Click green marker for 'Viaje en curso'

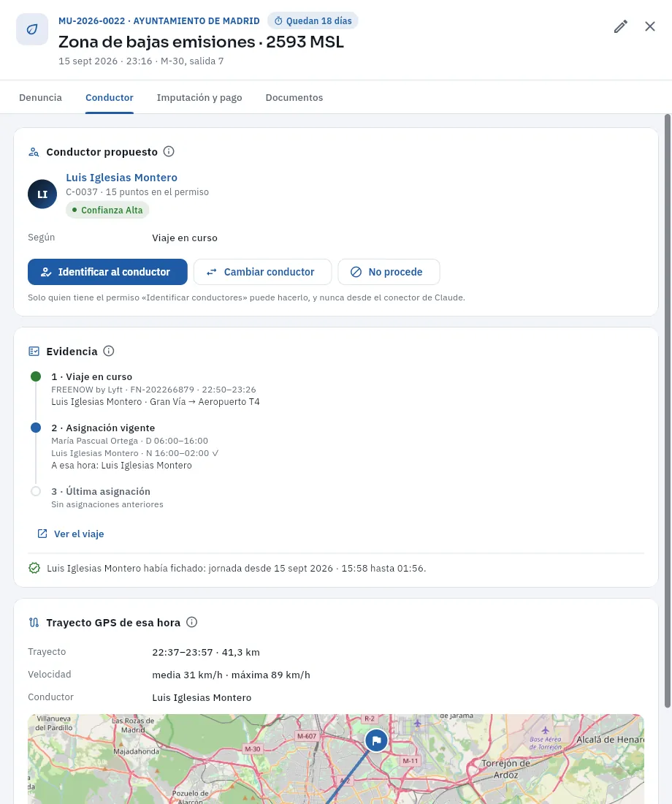point(36,376)
